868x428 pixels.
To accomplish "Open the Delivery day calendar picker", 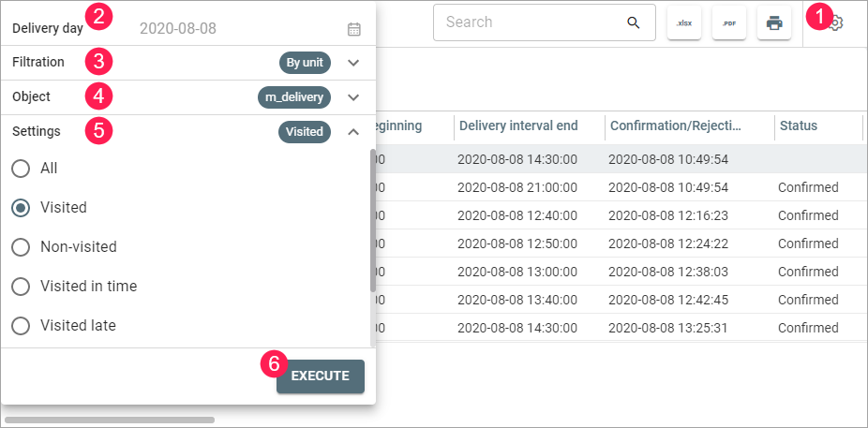I will [x=353, y=29].
